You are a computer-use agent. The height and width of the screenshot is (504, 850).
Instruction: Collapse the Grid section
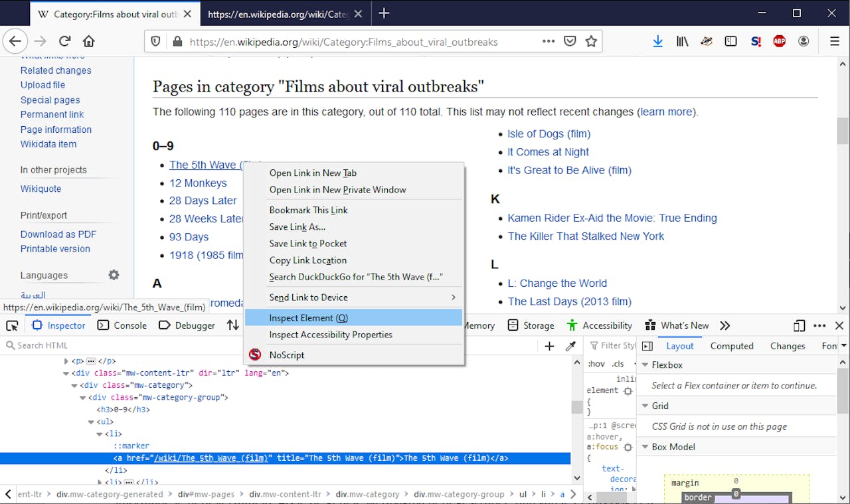coord(645,406)
